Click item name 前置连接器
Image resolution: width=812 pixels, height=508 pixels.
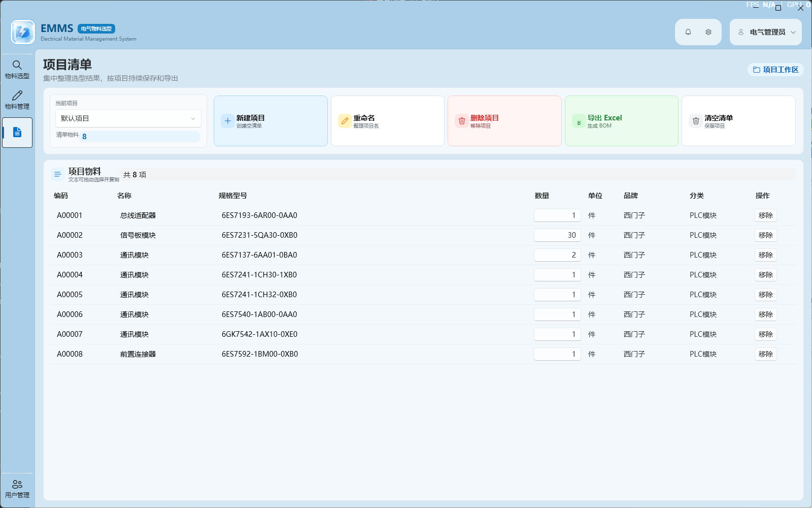tap(138, 354)
